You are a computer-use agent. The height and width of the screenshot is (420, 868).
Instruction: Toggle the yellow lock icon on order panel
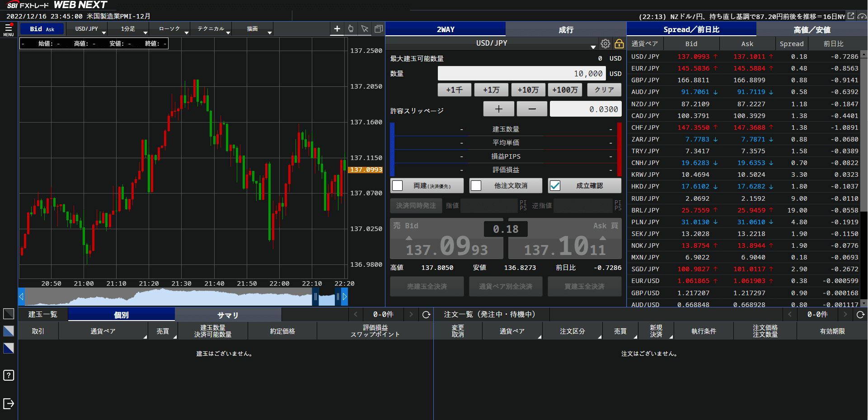pos(619,43)
